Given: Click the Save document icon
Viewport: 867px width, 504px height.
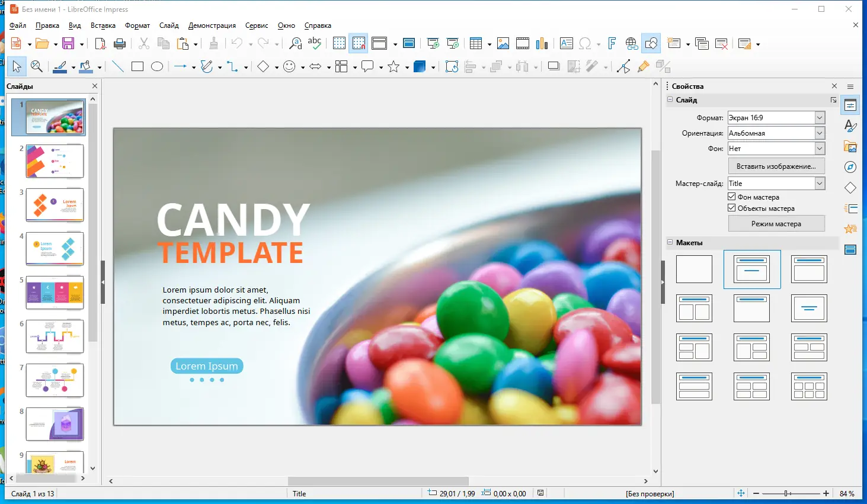Looking at the screenshot, I should pyautogui.click(x=68, y=43).
